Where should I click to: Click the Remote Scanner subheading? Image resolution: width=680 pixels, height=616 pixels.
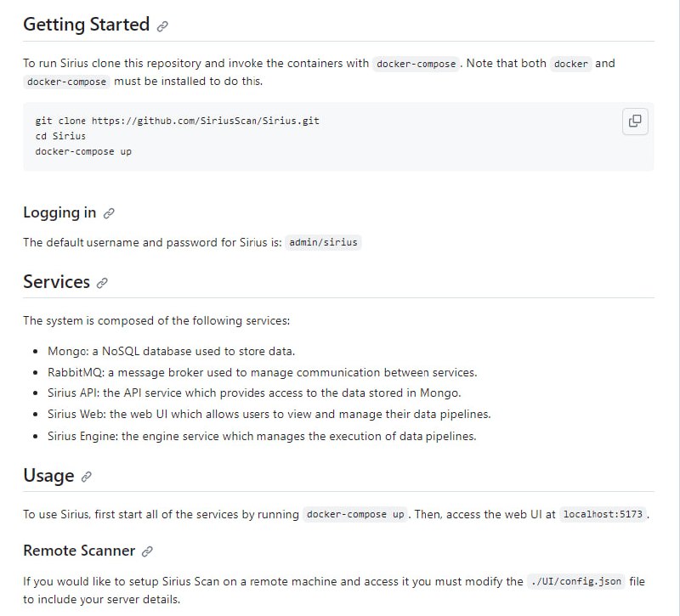(79, 551)
